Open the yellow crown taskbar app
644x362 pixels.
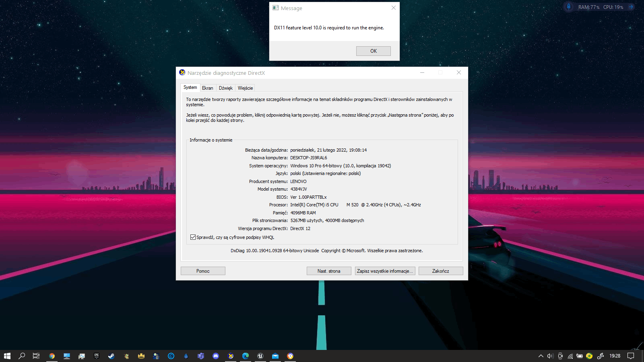(141, 356)
